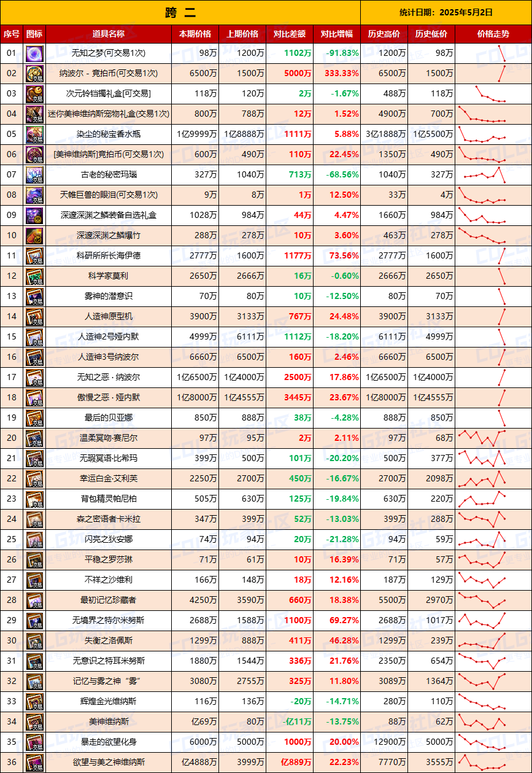
Task: Click the item name 无境界之特尔米努斯
Action: point(108,620)
